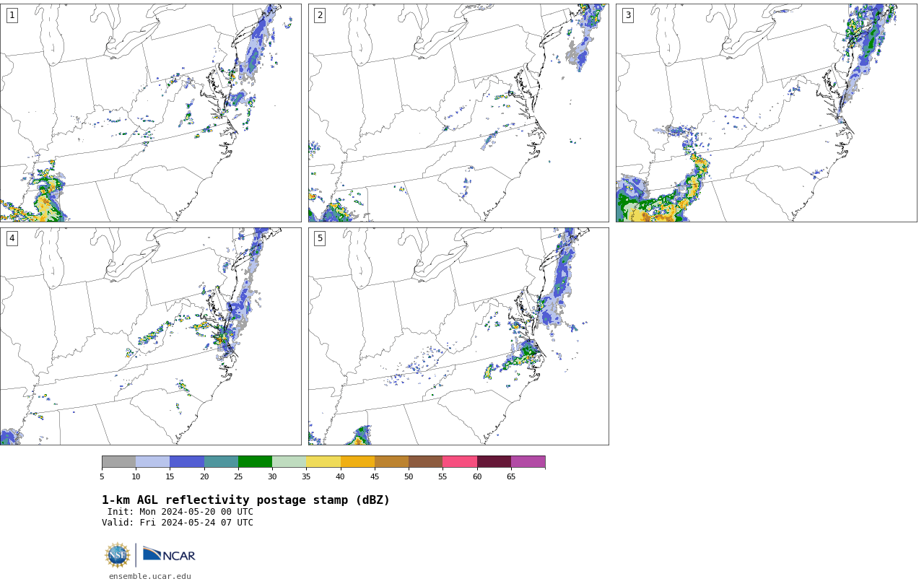
Task: Open ensemble member 4 reflectivity map
Action: click(150, 336)
